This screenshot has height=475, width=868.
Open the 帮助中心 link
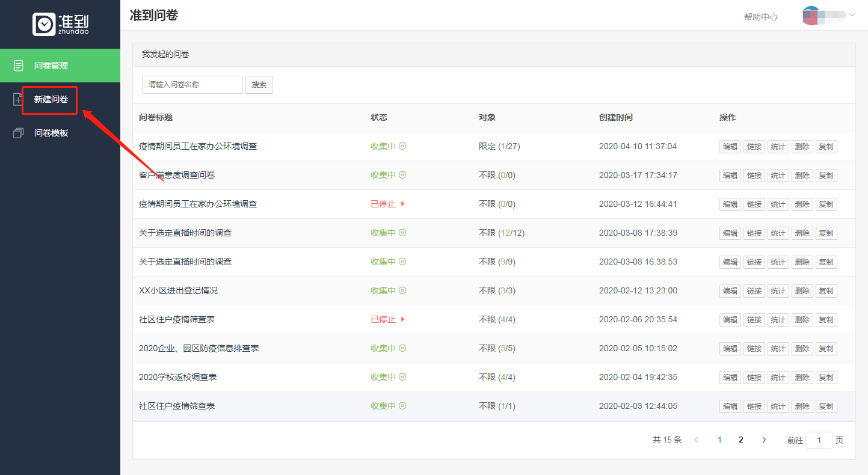[x=760, y=17]
